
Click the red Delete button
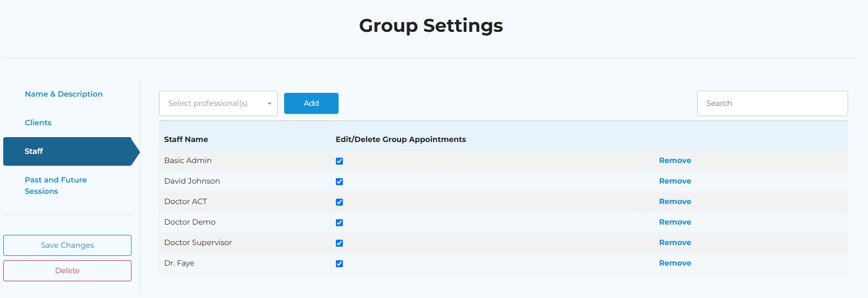67,270
